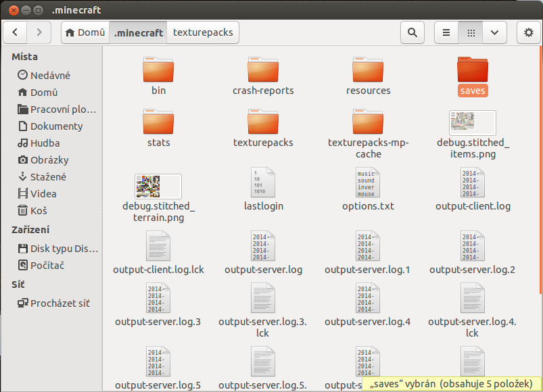Switch to icon grid view
Screen dimensions: 543x392
point(471,32)
